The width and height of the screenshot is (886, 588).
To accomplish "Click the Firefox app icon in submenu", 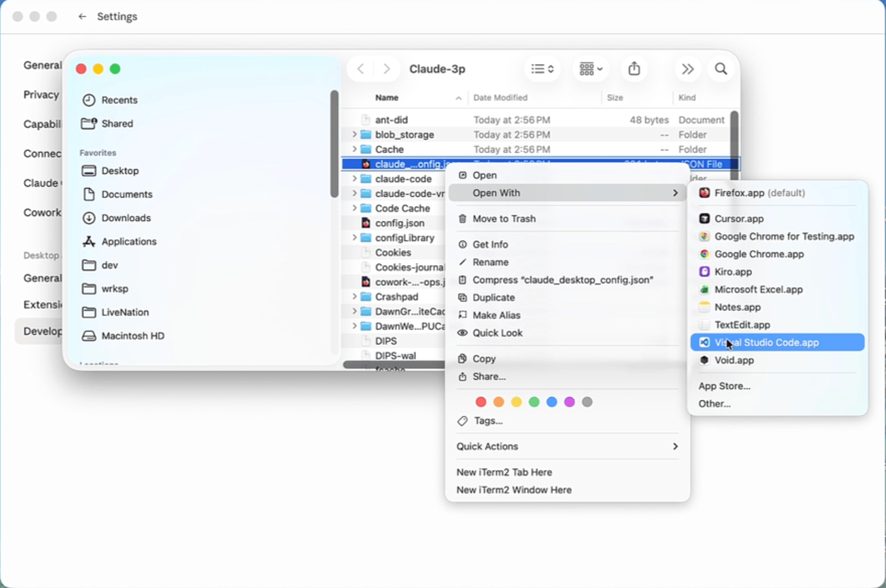I will pos(704,193).
